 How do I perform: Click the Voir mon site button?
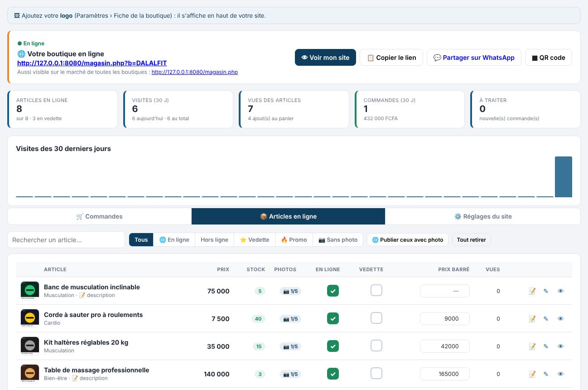[x=325, y=58]
